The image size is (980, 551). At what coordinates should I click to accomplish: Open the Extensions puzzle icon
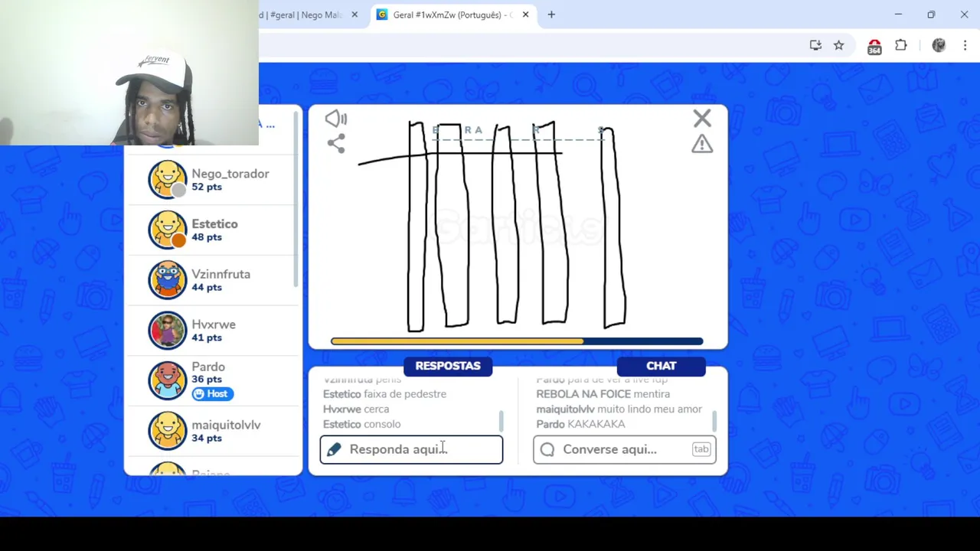(x=901, y=45)
